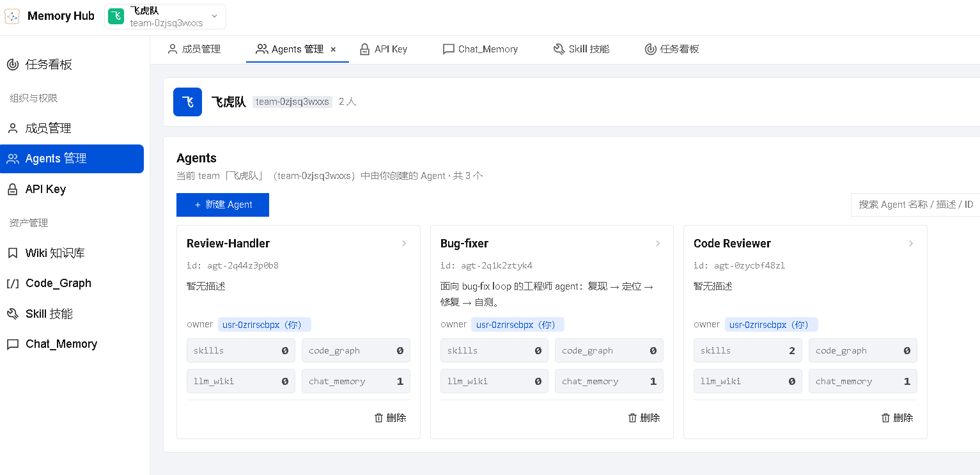Switch to the 成员管理 tab
This screenshot has width=980, height=475.
pyautogui.click(x=194, y=49)
